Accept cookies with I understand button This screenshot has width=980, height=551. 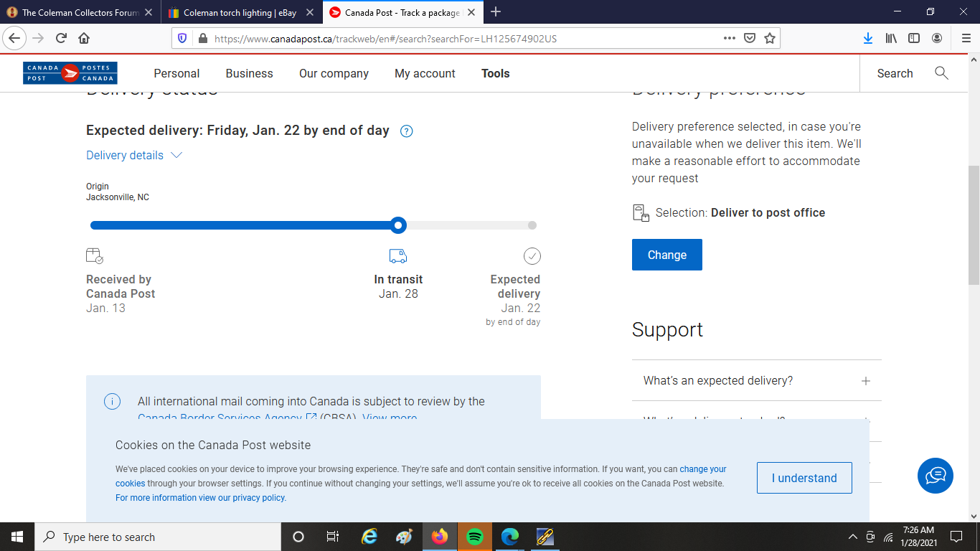804,478
